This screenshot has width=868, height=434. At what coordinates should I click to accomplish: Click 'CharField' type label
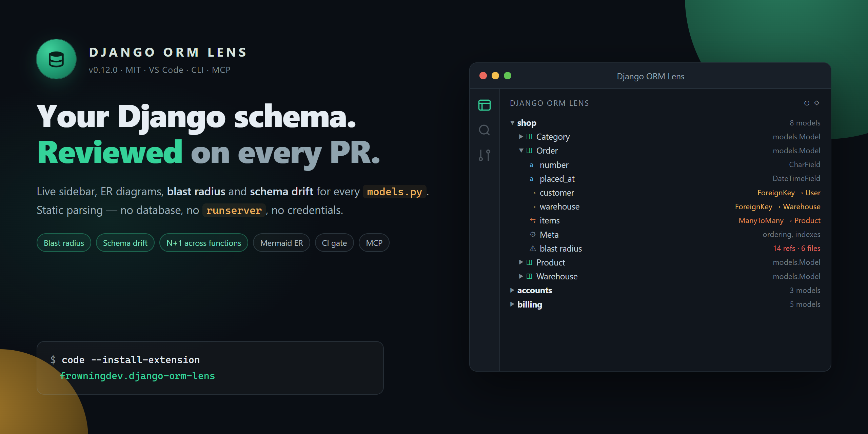pyautogui.click(x=804, y=164)
